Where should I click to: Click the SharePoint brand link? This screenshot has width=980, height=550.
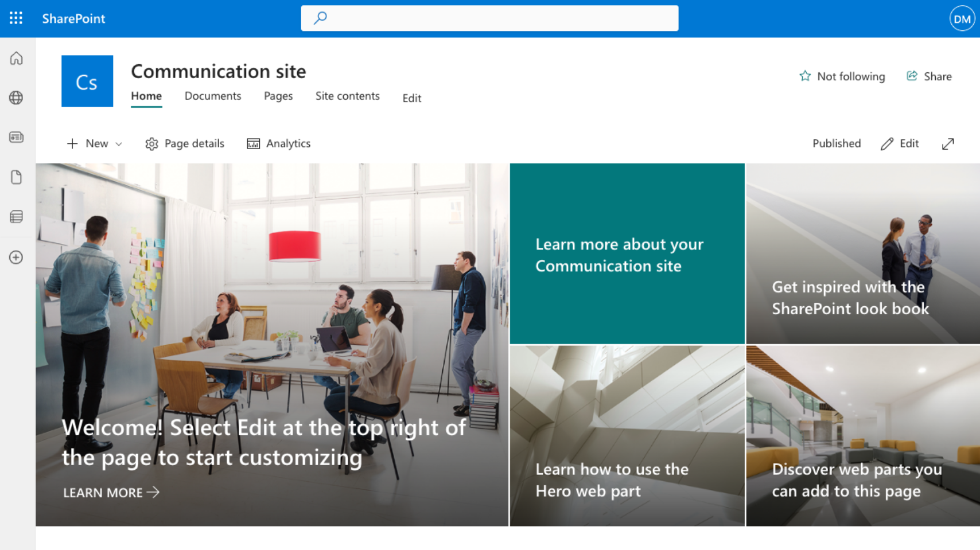pyautogui.click(x=73, y=18)
